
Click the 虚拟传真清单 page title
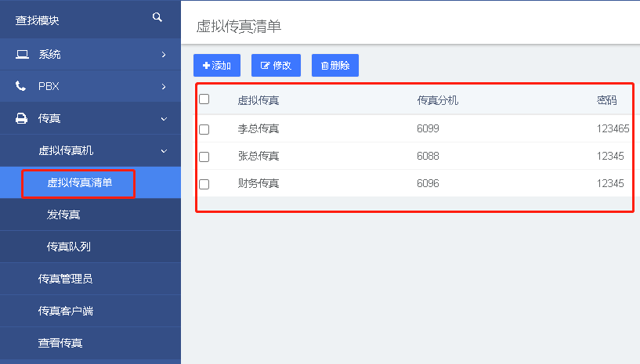[239, 27]
